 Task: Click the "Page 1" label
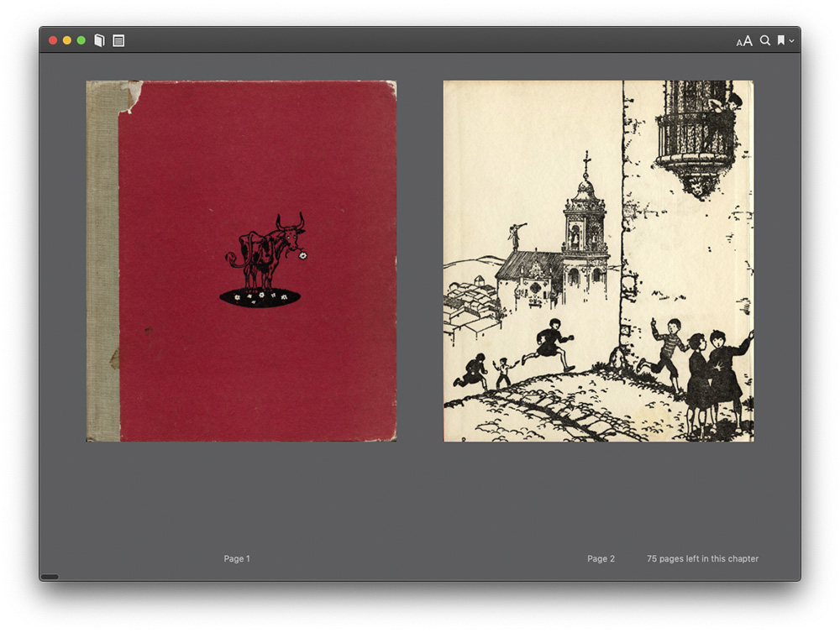(x=237, y=559)
